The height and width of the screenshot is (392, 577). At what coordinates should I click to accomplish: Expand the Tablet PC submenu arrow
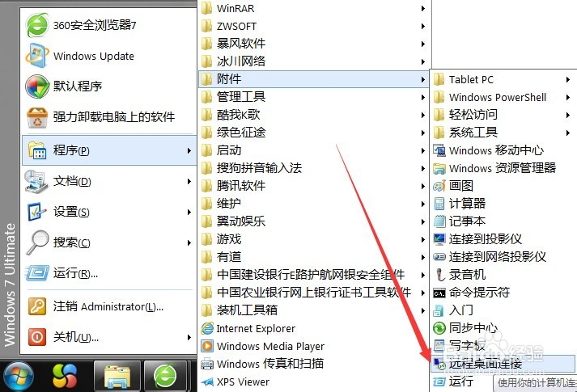(568, 79)
